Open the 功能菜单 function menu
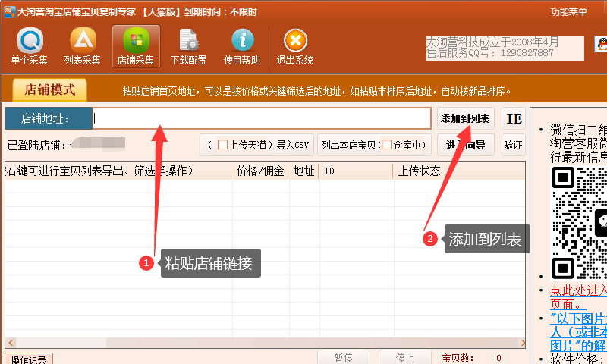 point(568,12)
